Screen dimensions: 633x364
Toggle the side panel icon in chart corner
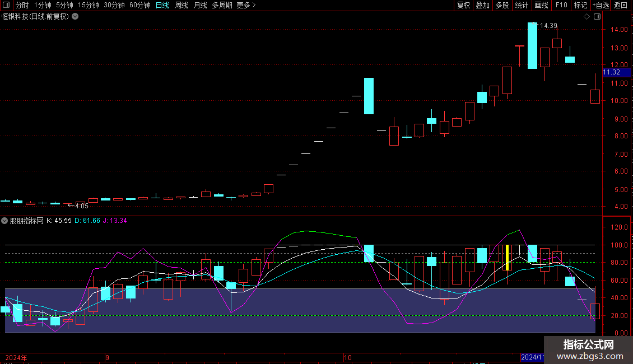tap(597, 17)
